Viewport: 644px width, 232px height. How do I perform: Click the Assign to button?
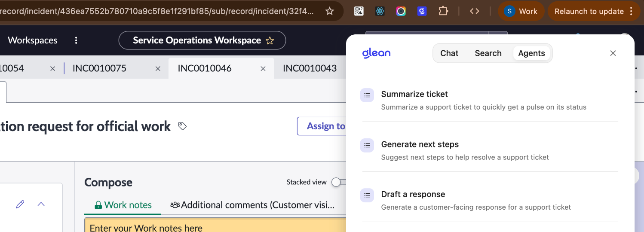(322, 126)
